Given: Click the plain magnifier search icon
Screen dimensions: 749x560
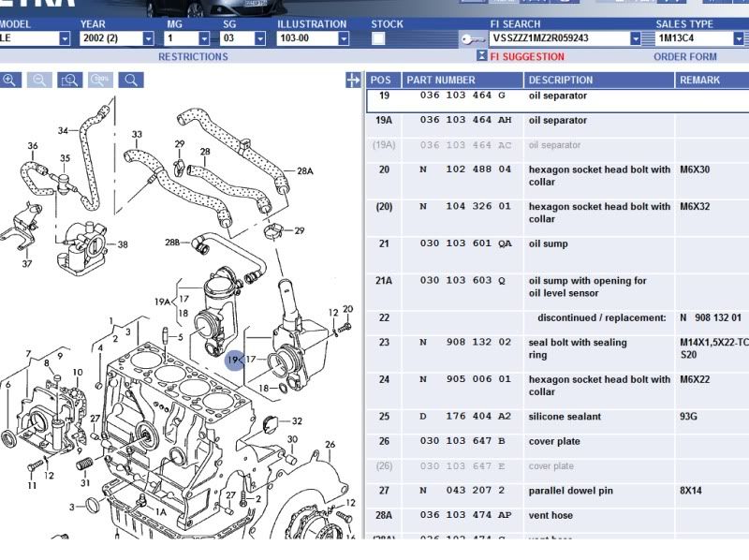Looking at the screenshot, I should point(131,81).
